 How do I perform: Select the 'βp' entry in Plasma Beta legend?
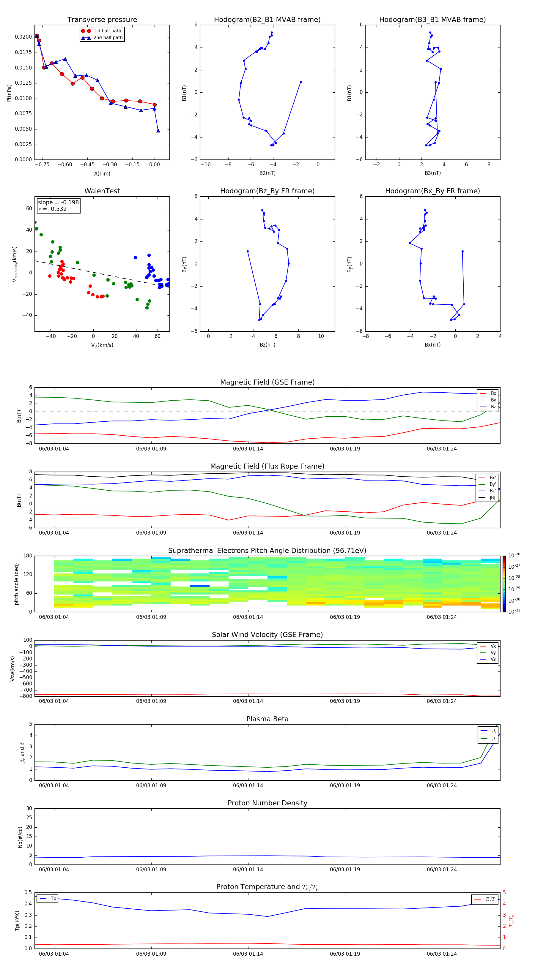click(489, 731)
